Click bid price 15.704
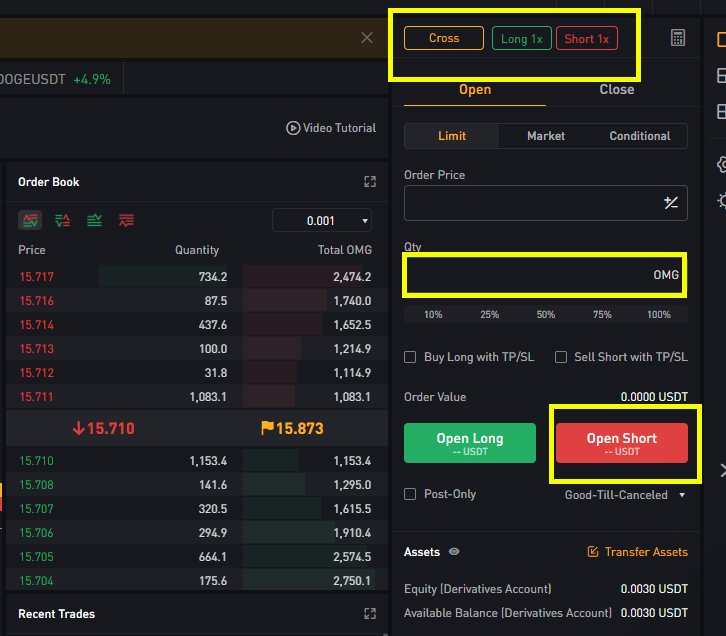 click(37, 580)
